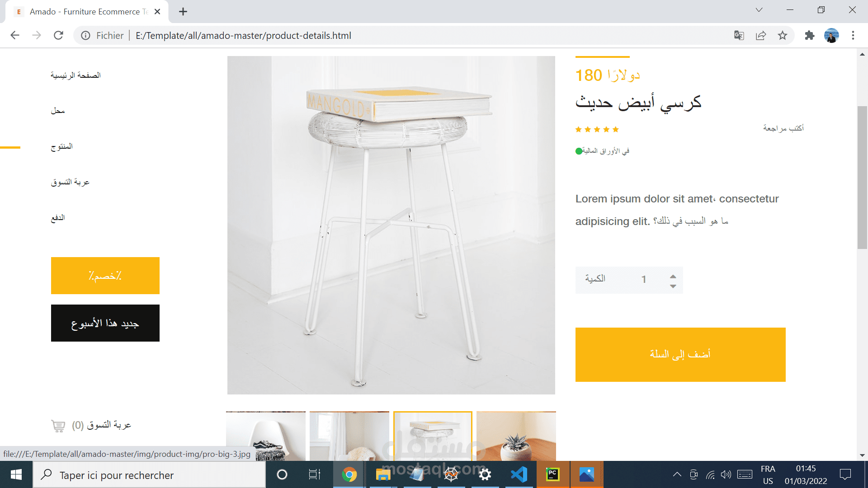This screenshot has width=868, height=488.
Task: Click the page vertical scrollbar thumb
Action: point(862,178)
